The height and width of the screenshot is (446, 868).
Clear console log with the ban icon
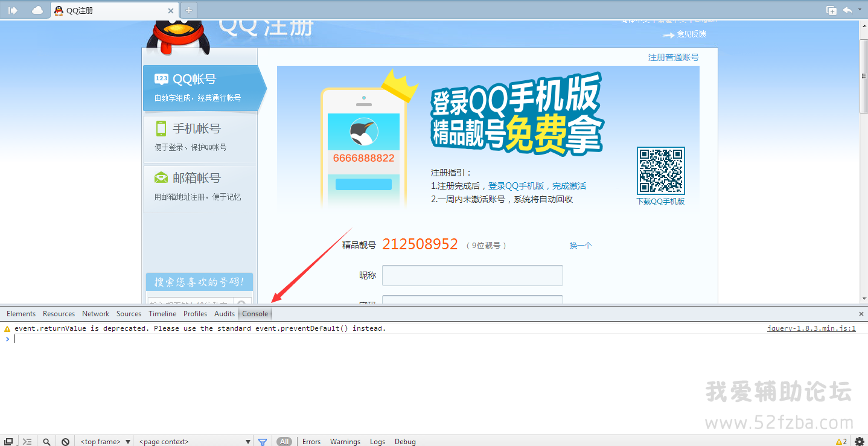point(65,441)
